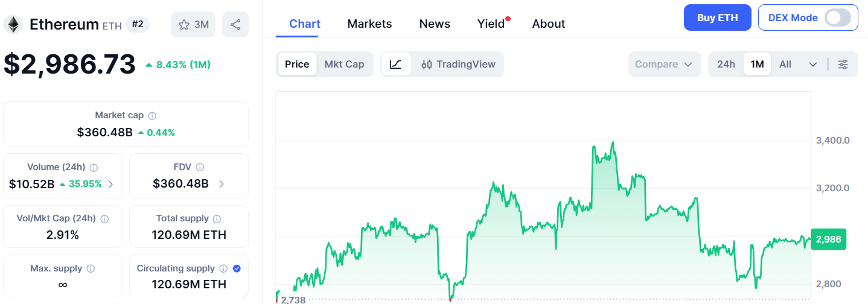Click the FDV info icon
Viewport: 868px width, 304px height.
(x=200, y=167)
